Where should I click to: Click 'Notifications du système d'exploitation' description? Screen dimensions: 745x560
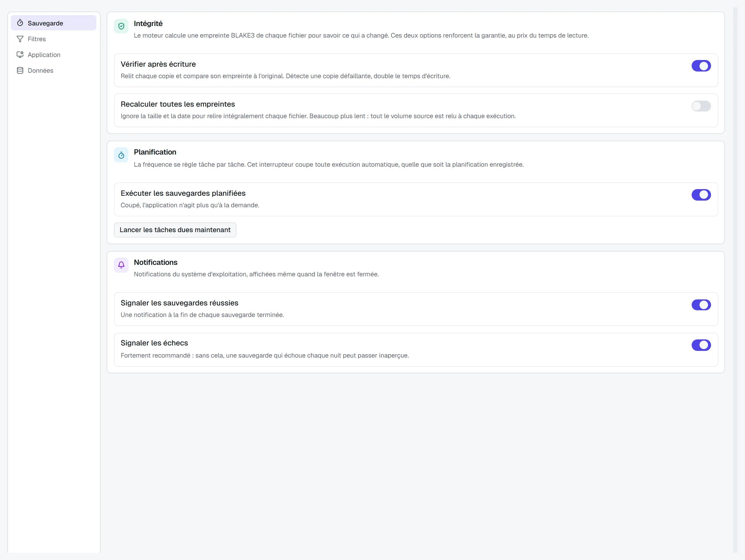tap(256, 274)
